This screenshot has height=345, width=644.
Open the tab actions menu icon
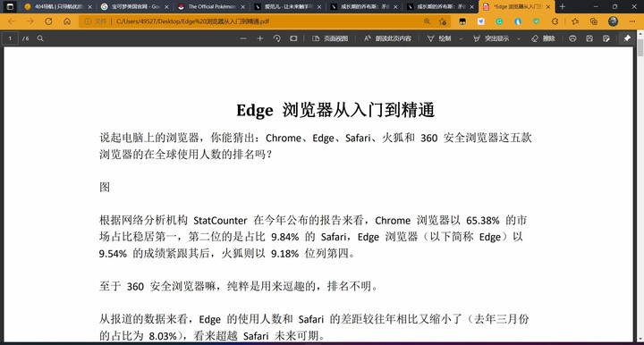pos(10,6)
